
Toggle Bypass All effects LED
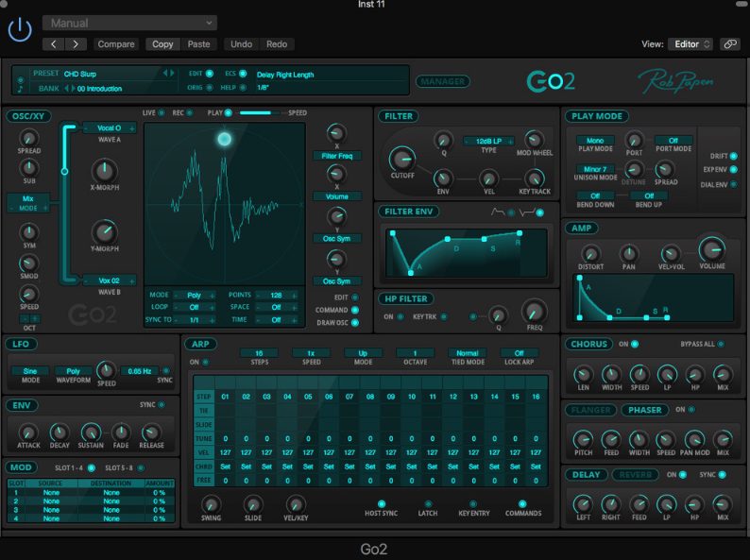click(x=721, y=344)
